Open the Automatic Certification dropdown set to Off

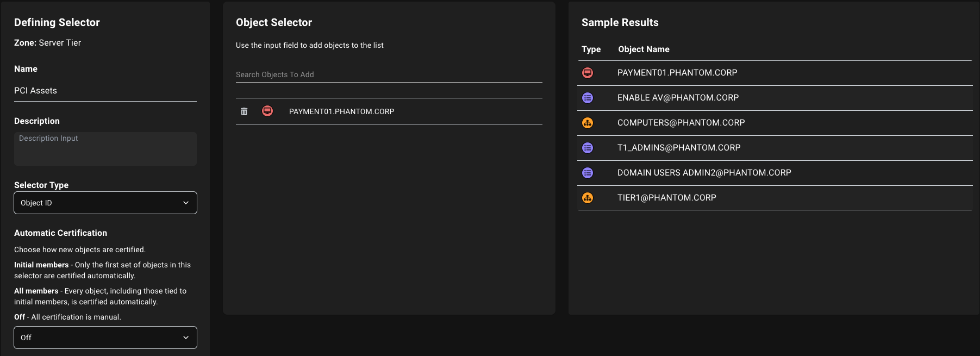coord(105,338)
